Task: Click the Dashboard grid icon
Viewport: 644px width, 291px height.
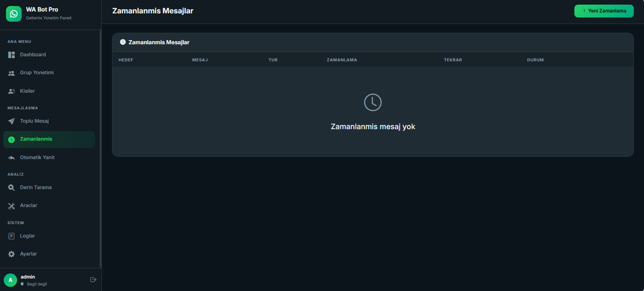Action: [x=12, y=55]
